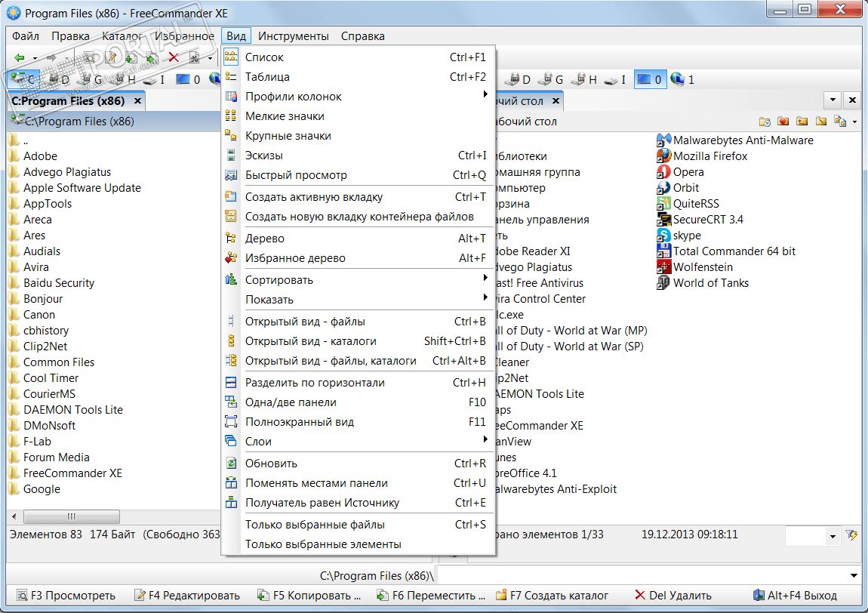Click F4 Редактировать button
Image resolution: width=868 pixels, height=613 pixels.
[x=187, y=596]
